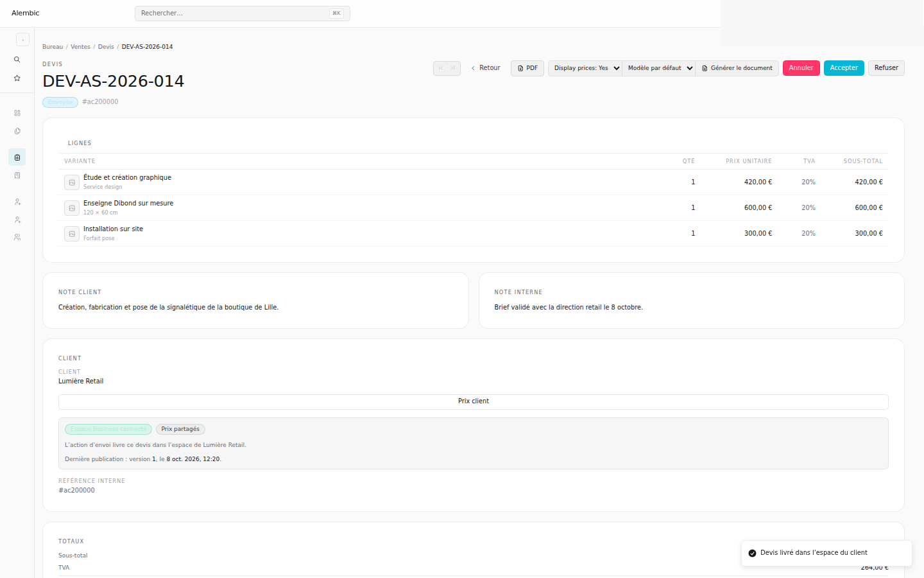Open favorites via the star icon

(x=17, y=78)
